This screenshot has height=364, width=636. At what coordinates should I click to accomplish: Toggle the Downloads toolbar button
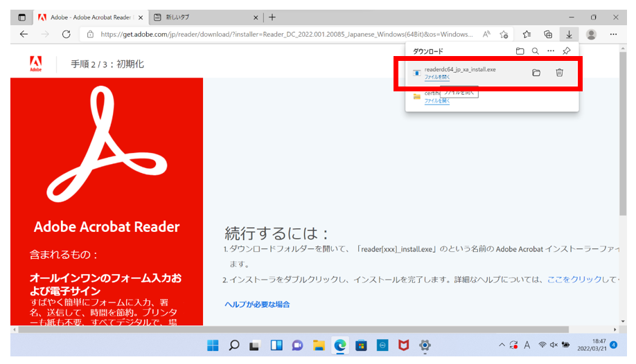click(x=569, y=35)
